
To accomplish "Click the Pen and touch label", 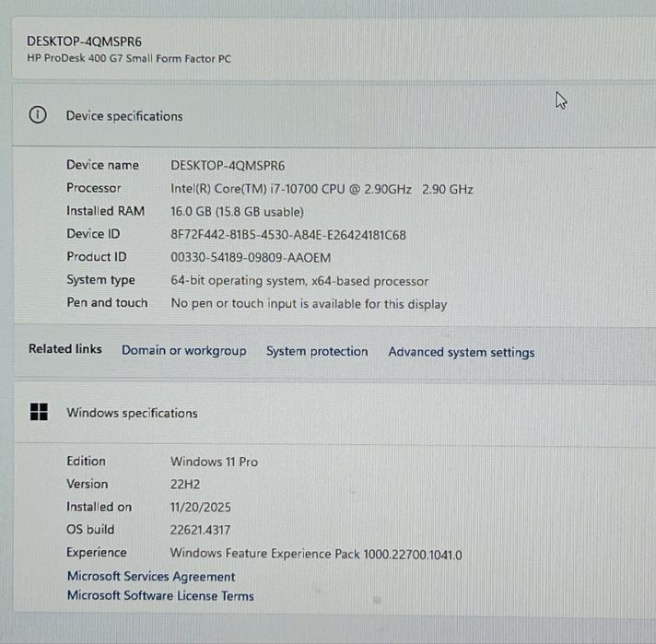I will 107,302.
